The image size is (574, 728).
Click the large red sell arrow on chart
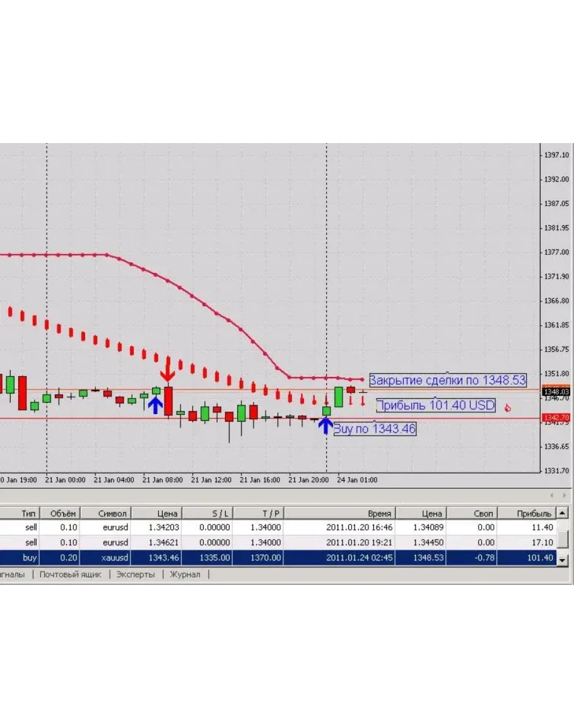[167, 370]
